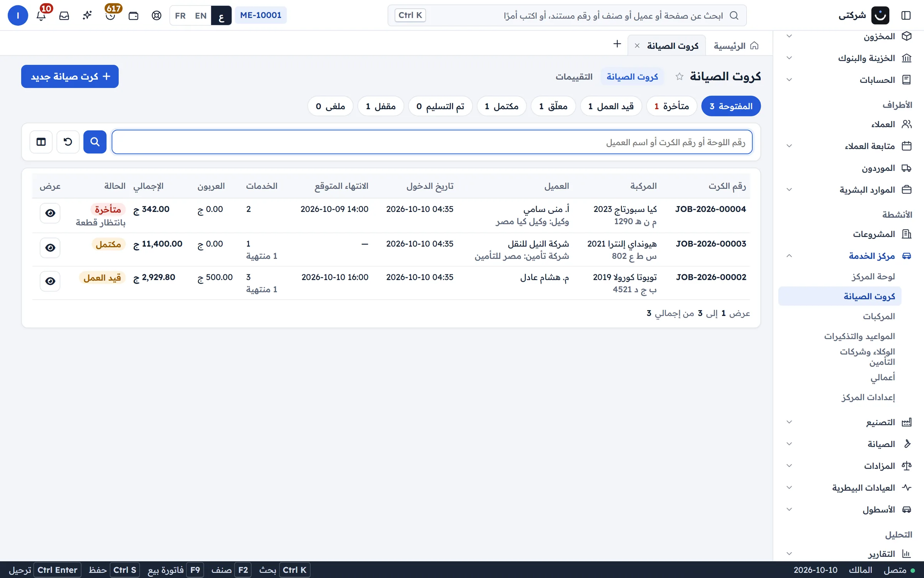Screen dimensions: 924x578
Task: Create new job card كرت صيانة جديد
Action: 70,76
